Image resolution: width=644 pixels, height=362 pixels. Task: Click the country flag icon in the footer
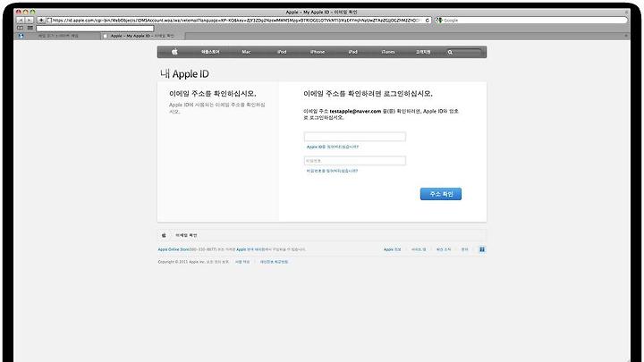click(x=482, y=249)
